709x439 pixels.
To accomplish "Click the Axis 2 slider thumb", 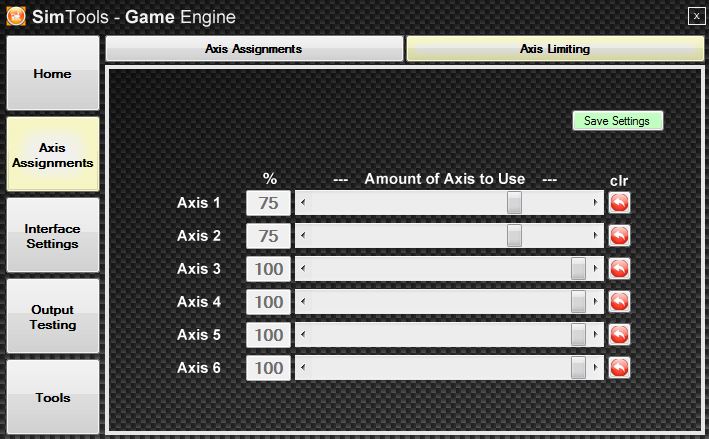I will 514,236.
